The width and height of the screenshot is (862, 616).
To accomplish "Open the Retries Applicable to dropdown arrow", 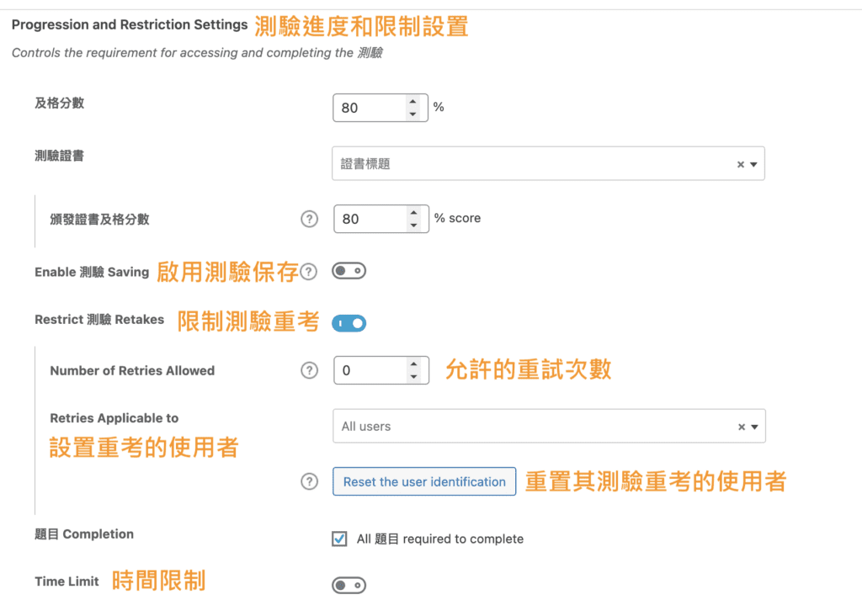I will (754, 427).
